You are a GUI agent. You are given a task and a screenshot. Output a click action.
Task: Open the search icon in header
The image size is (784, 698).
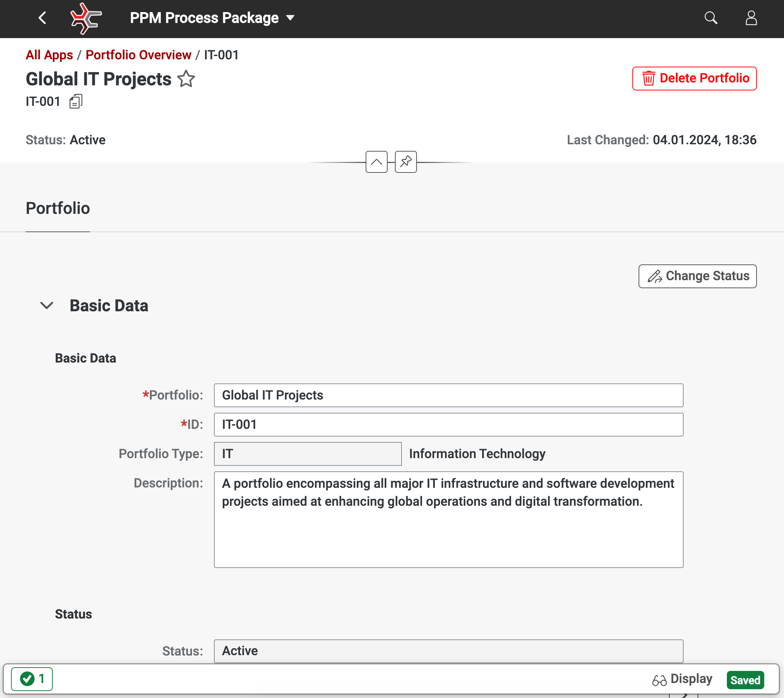click(710, 18)
